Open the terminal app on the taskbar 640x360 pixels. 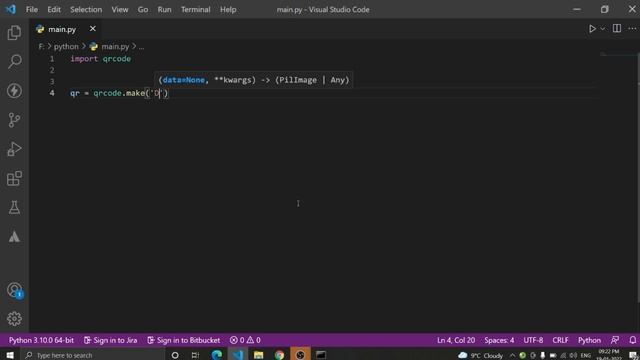(321, 355)
